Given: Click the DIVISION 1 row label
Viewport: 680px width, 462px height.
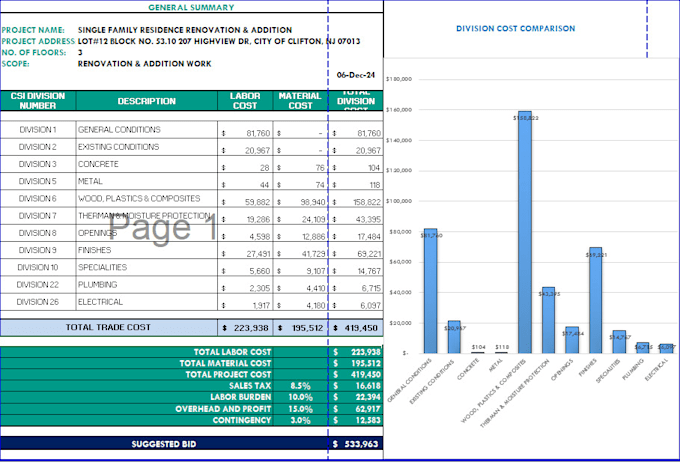Looking at the screenshot, I should (38, 130).
